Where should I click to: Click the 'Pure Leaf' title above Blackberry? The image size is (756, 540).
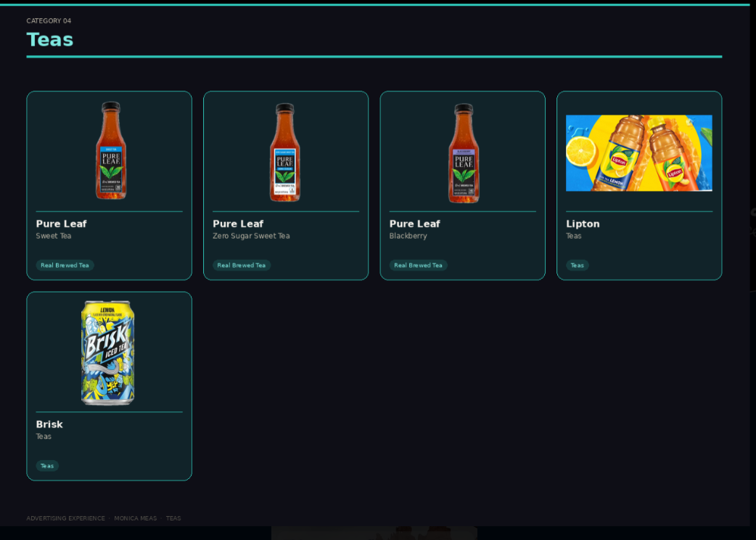[x=415, y=224]
